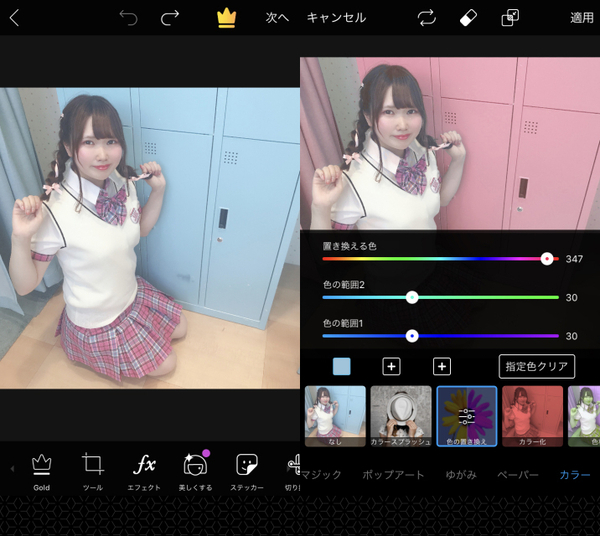
Task: Switch to the ポップアート tab
Action: click(x=393, y=474)
